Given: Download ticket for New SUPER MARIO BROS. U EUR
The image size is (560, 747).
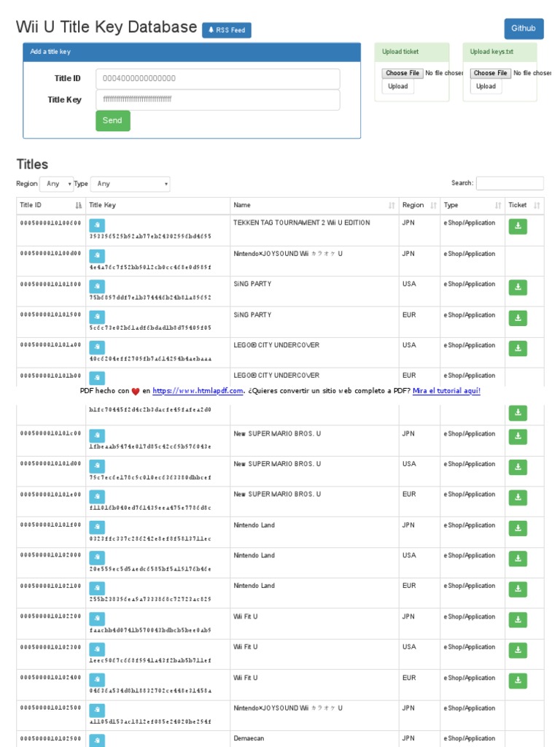Looking at the screenshot, I should [x=518, y=498].
